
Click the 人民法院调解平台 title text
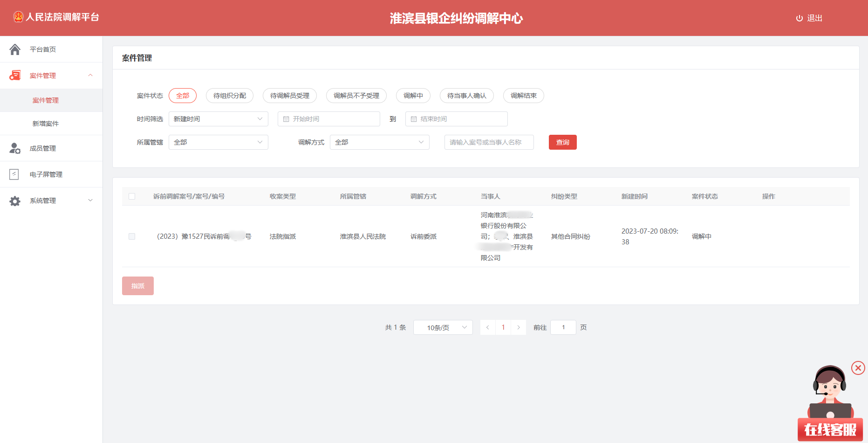pos(62,17)
